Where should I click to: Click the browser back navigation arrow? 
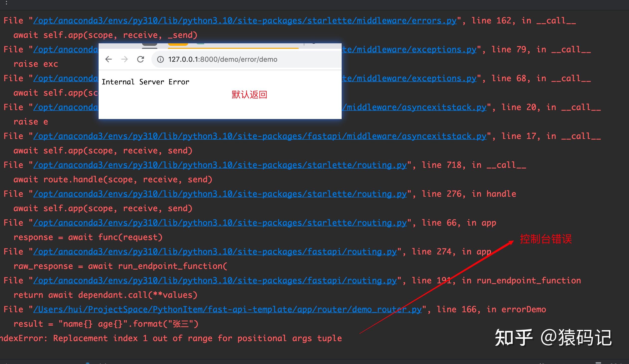tap(108, 59)
